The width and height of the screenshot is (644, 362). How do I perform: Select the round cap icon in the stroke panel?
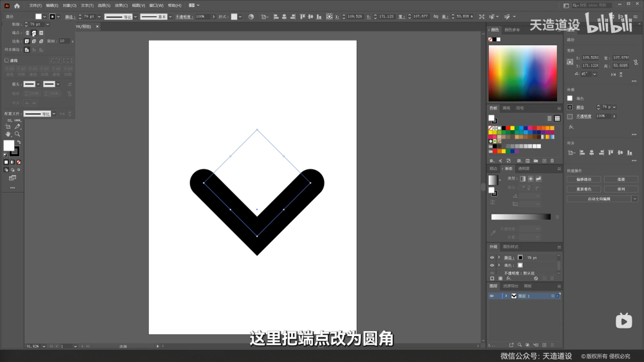tap(34, 33)
